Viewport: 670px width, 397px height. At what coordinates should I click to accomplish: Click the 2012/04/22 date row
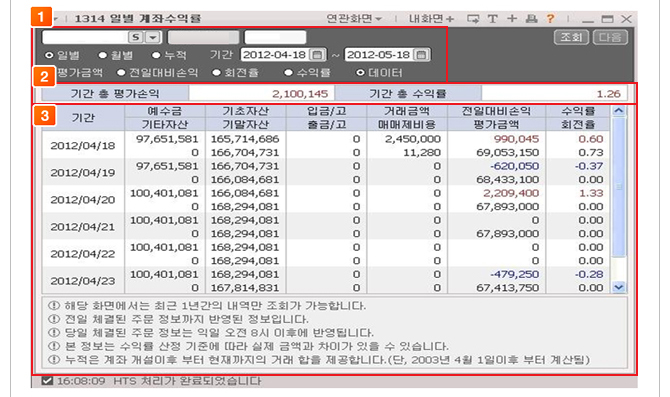click(83, 253)
